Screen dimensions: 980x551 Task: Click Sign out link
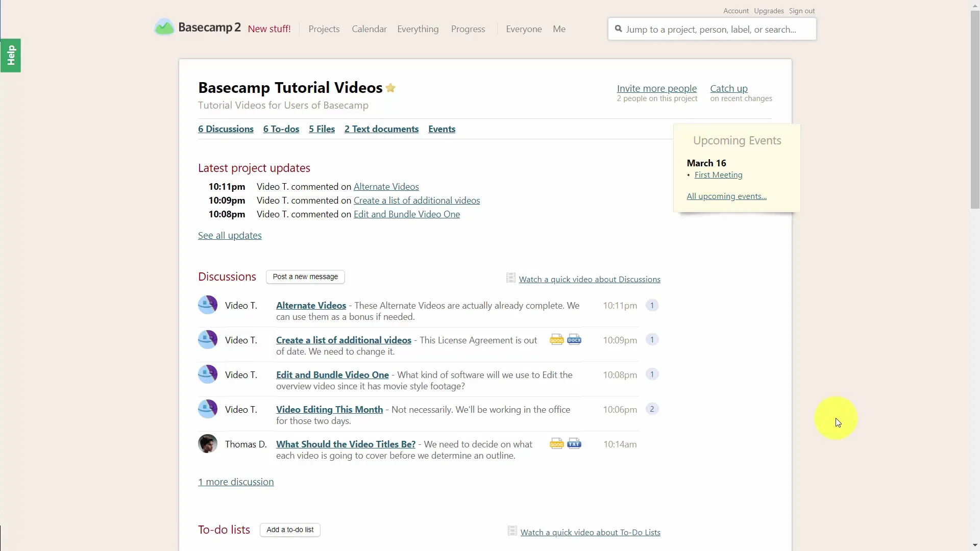click(x=802, y=11)
